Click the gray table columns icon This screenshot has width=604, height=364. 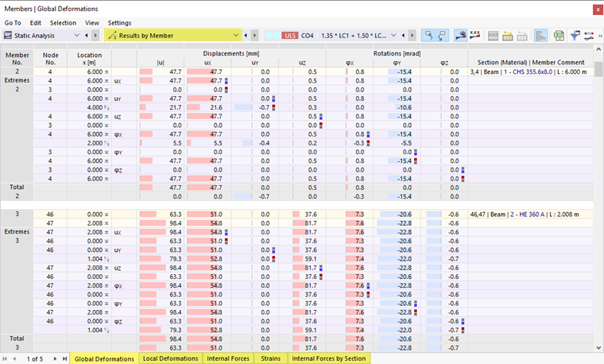(x=493, y=36)
